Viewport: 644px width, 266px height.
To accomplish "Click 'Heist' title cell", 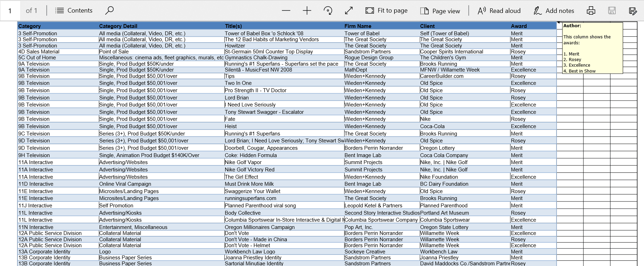I will pos(231,126).
